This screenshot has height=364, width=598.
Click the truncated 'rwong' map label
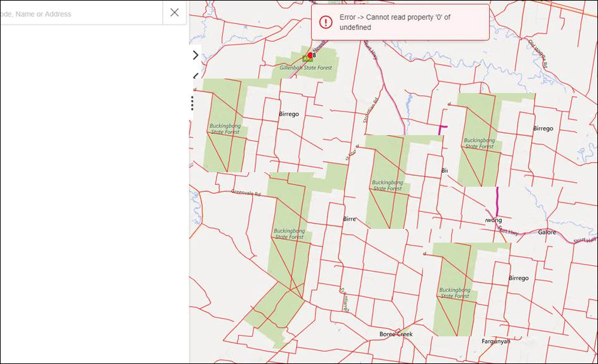point(493,220)
